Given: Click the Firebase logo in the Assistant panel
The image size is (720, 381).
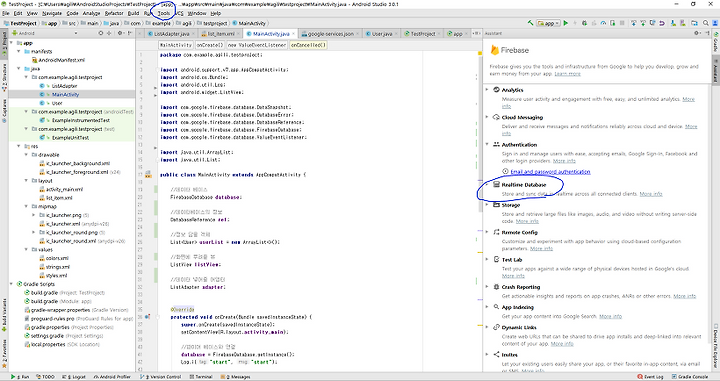Looking at the screenshot, I should (x=495, y=50).
